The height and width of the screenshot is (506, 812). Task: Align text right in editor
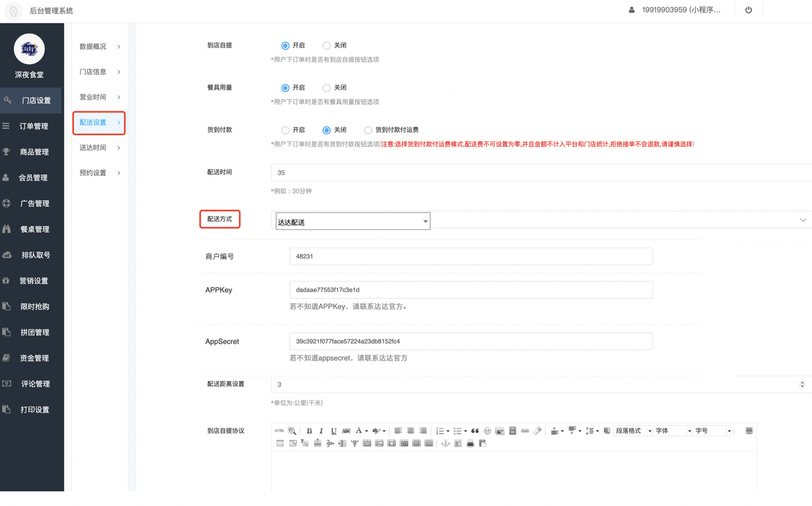(x=423, y=430)
